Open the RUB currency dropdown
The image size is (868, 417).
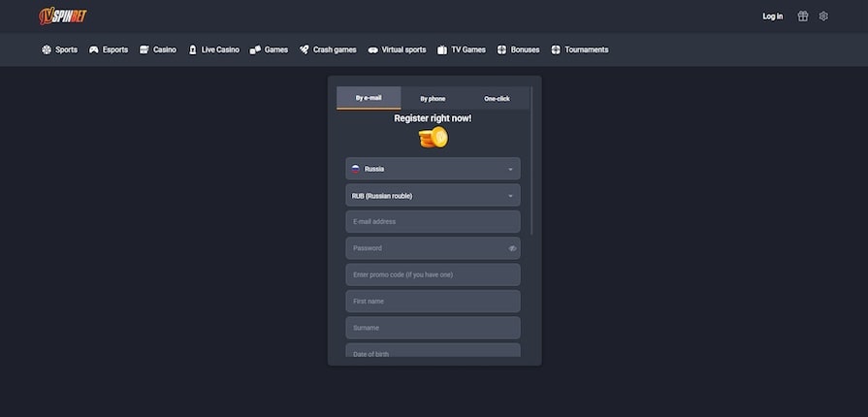(x=433, y=196)
